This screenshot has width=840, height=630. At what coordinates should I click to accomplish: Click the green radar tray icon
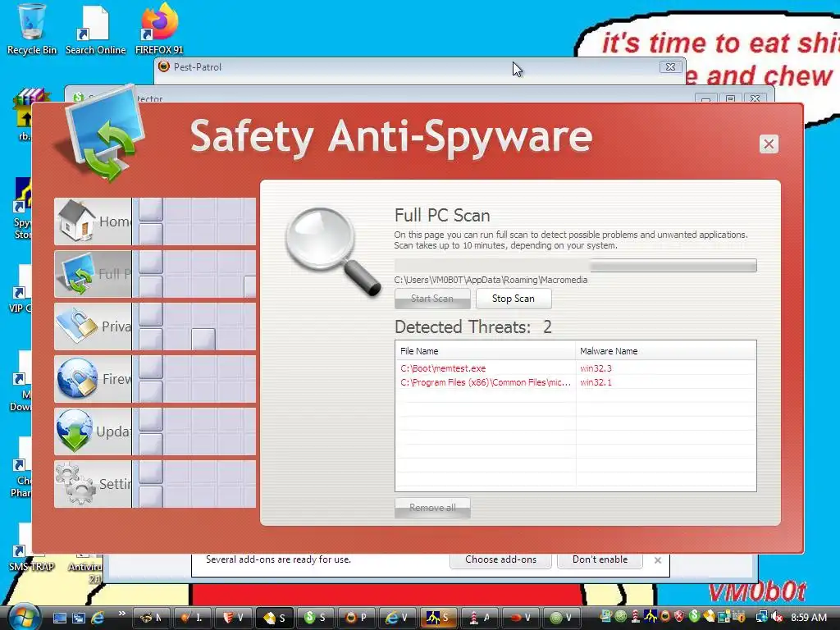tap(621, 617)
